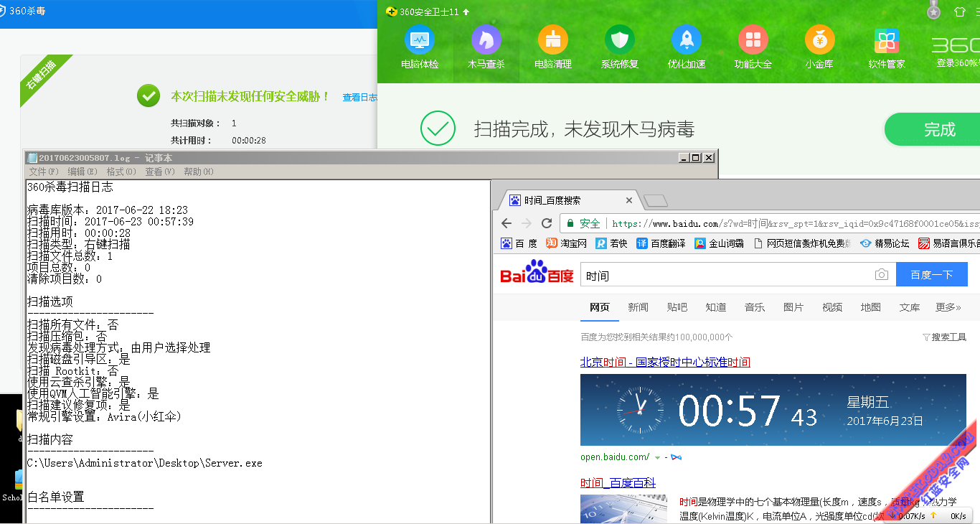The width and height of the screenshot is (980, 524).
Task: Open the 搜索工具 filter
Action: pyautogui.click(x=944, y=337)
